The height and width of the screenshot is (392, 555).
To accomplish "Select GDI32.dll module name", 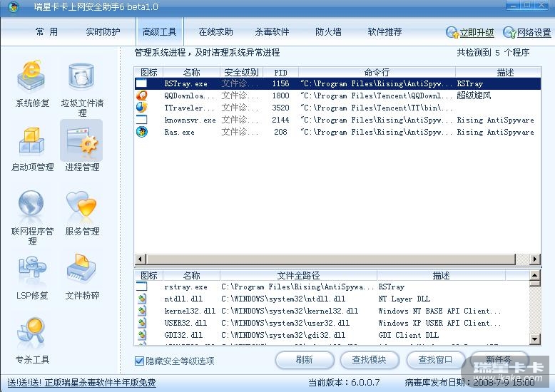I will 183,335.
